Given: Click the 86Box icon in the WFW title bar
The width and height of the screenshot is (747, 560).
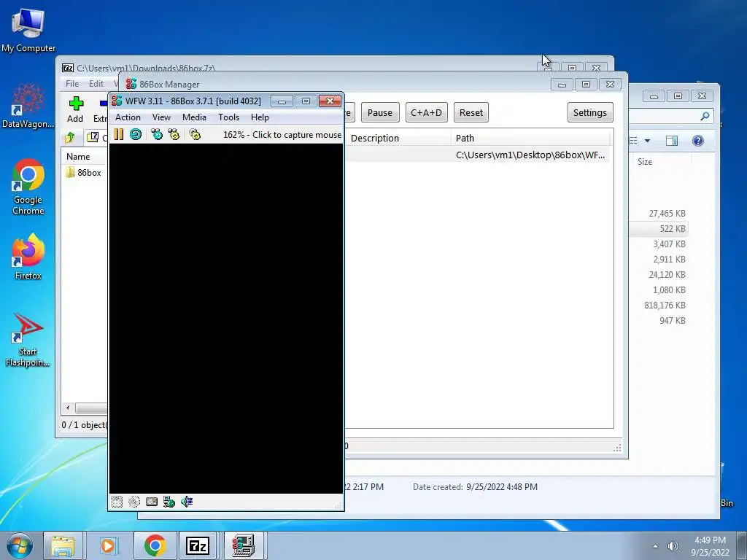Looking at the screenshot, I should pyautogui.click(x=117, y=101).
